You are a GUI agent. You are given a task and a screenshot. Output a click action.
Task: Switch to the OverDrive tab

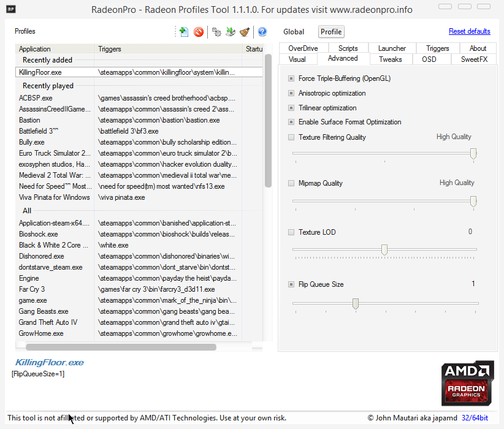[x=303, y=48]
